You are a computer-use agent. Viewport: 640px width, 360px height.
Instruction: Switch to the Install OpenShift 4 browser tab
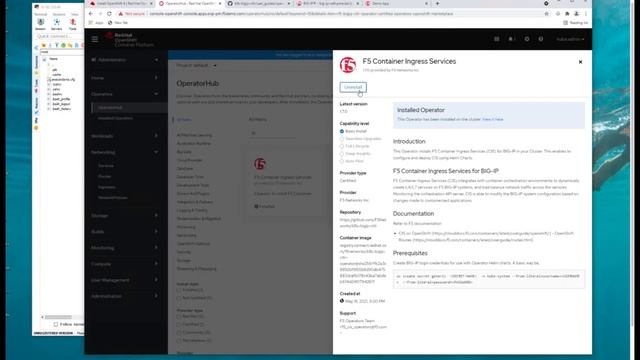tap(120, 4)
